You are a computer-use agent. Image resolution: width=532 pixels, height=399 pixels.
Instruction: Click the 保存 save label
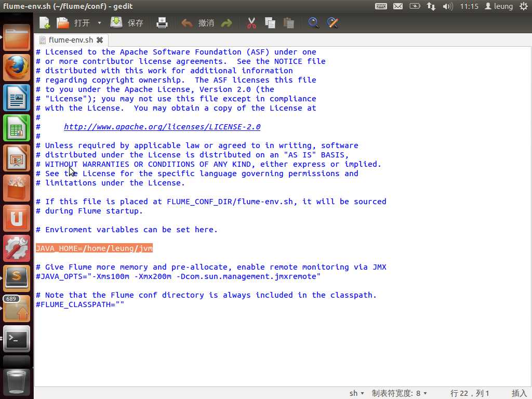136,23
